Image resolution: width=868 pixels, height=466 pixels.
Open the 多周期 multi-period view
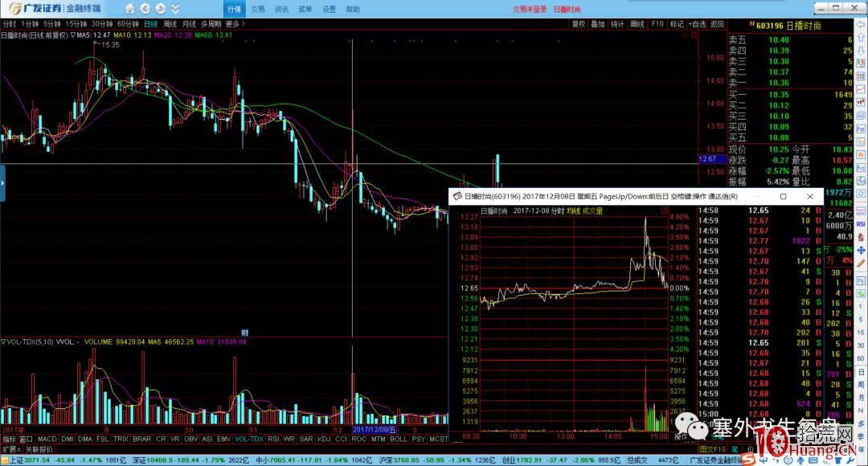211,24
